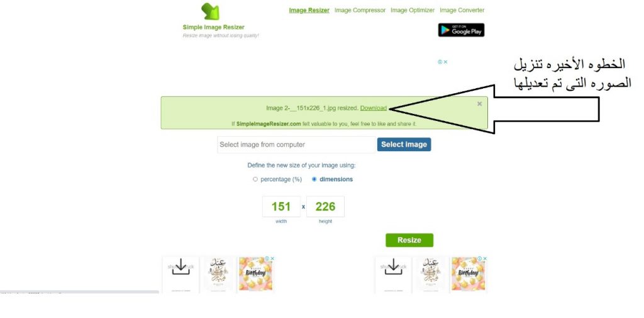
Task: Close the green resized notification banner
Action: [479, 104]
